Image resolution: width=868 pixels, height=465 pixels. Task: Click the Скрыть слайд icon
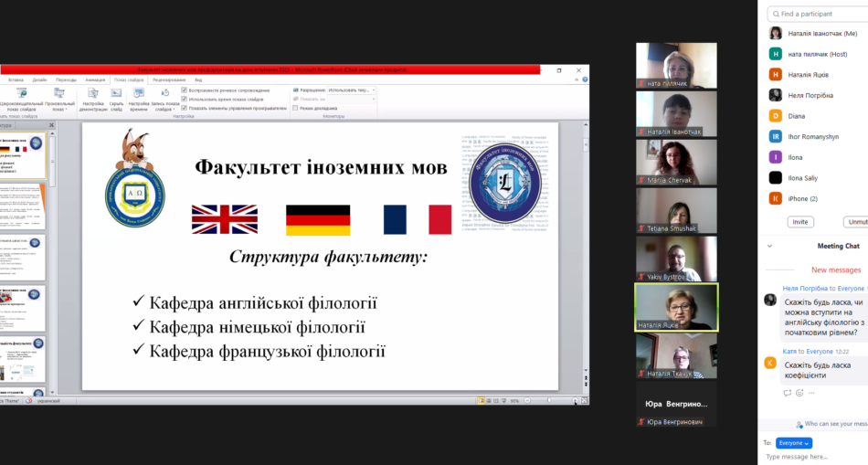coord(116,94)
